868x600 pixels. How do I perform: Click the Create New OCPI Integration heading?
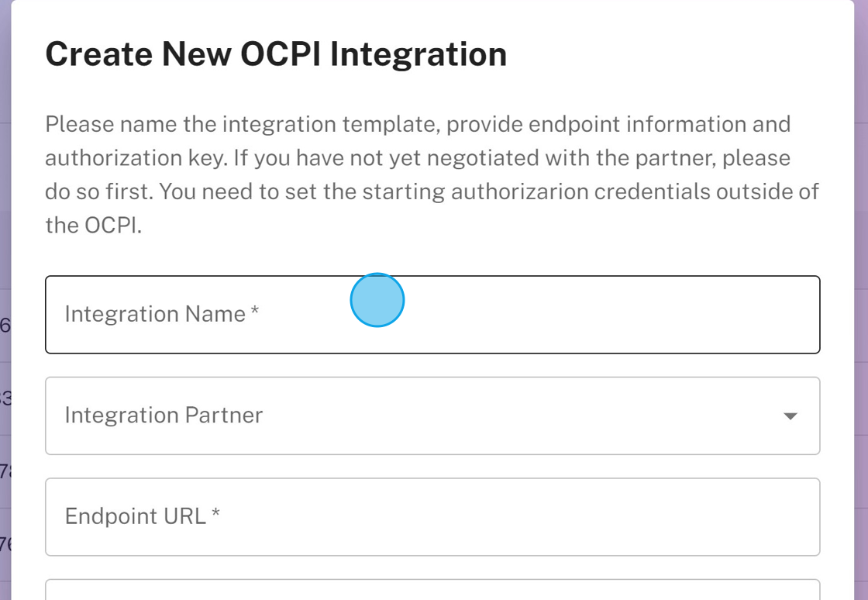coord(276,54)
